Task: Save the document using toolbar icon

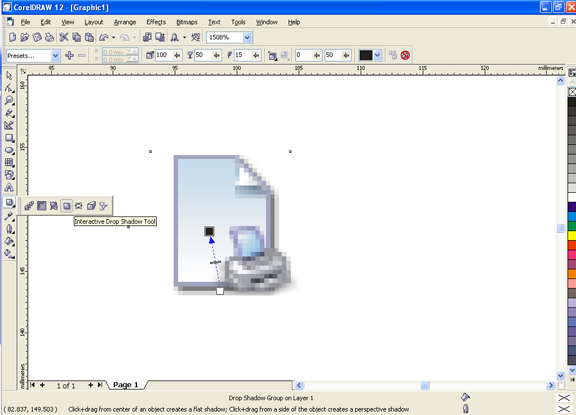Action: click(x=37, y=37)
